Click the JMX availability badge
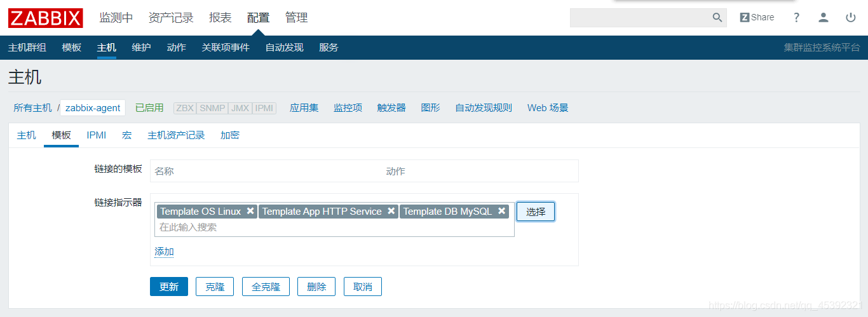Screen dimensions: 868x317 click(x=240, y=108)
